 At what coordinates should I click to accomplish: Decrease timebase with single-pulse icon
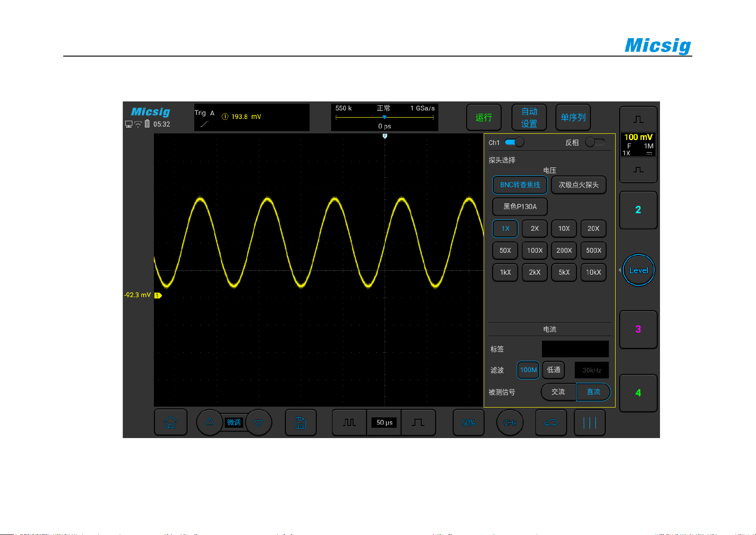418,422
